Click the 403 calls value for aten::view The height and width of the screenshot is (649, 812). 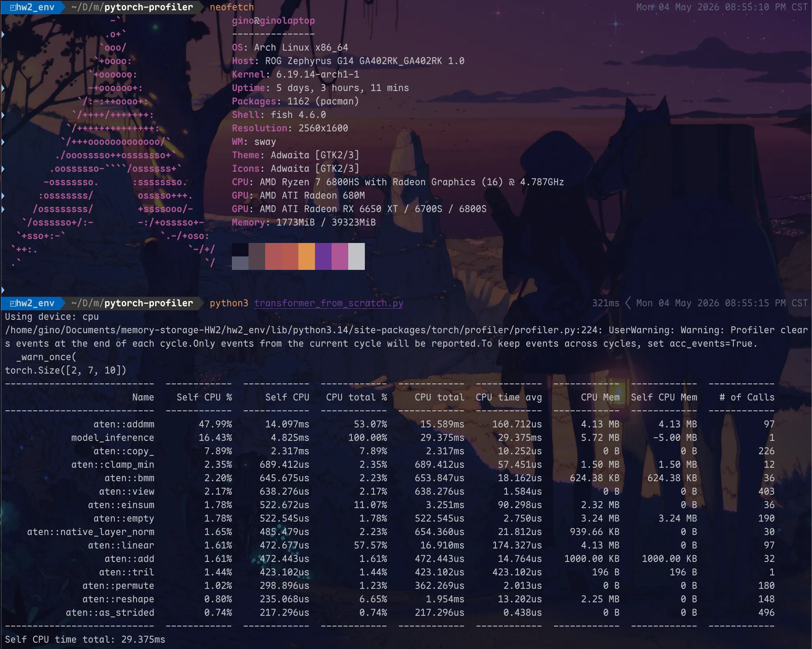(766, 491)
